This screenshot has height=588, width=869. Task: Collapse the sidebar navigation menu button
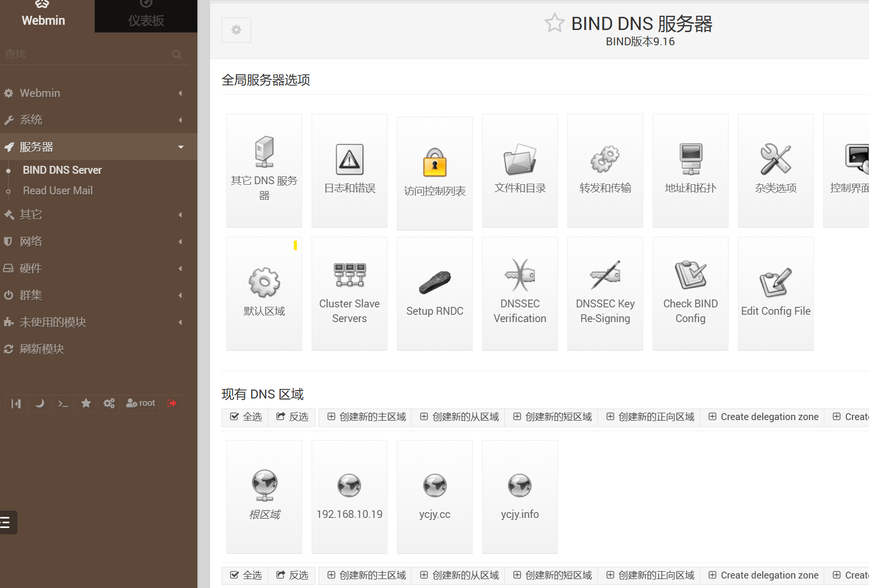point(16,404)
